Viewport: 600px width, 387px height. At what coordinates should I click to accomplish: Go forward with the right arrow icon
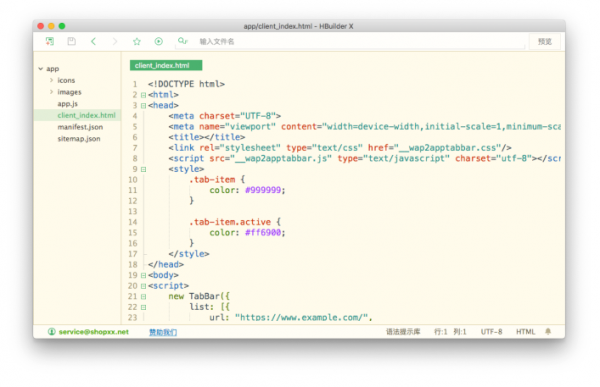(115, 41)
